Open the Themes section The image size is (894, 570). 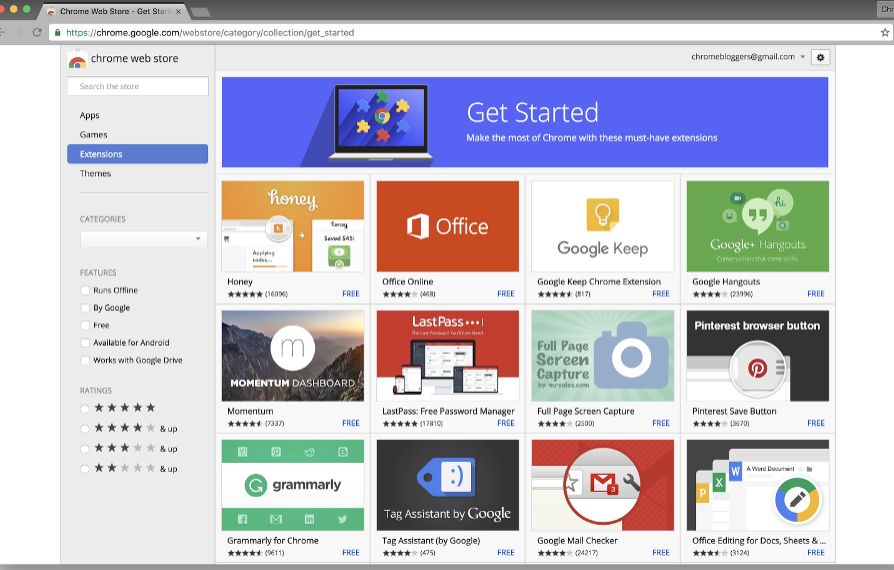pos(95,173)
